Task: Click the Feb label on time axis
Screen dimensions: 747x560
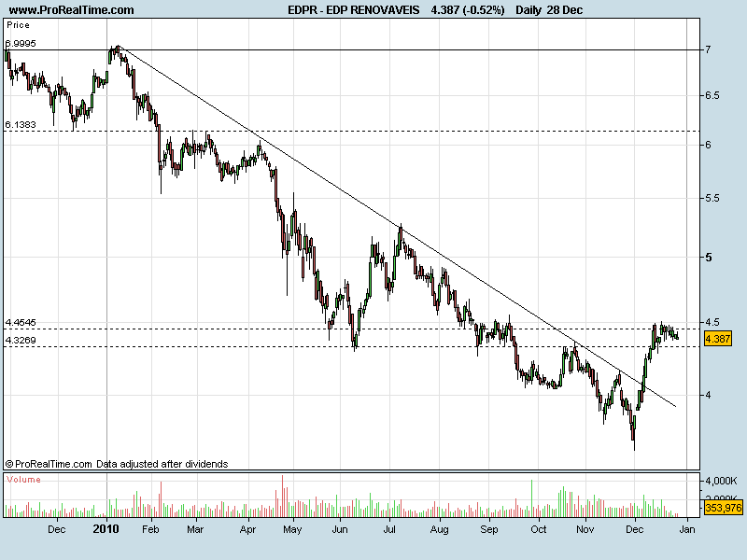Action: [x=150, y=529]
